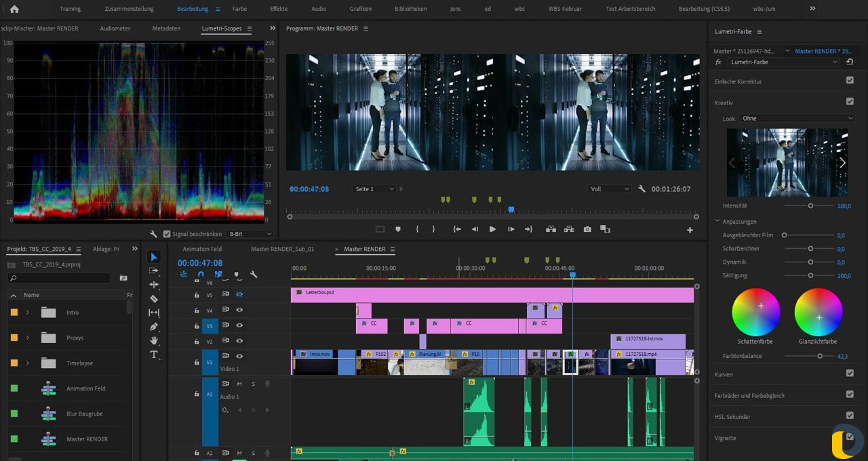Add marker using timeline marker icon
The height and width of the screenshot is (461, 868).
pos(236,275)
